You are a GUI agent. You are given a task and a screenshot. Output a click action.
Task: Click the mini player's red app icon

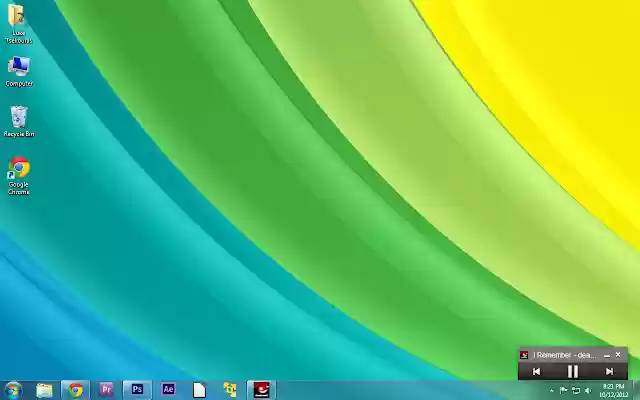click(x=524, y=355)
